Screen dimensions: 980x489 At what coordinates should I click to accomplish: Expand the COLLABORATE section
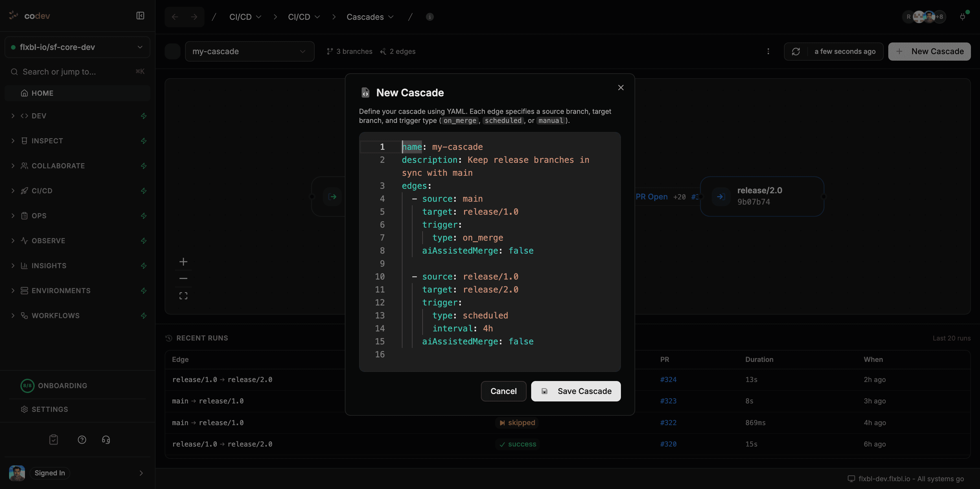pos(13,166)
